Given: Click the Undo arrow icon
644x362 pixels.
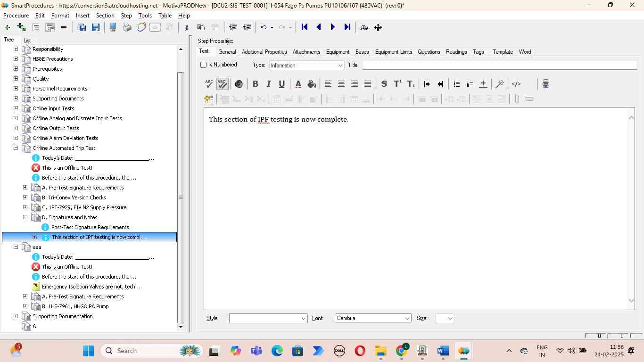Looking at the screenshot, I should [264, 27].
